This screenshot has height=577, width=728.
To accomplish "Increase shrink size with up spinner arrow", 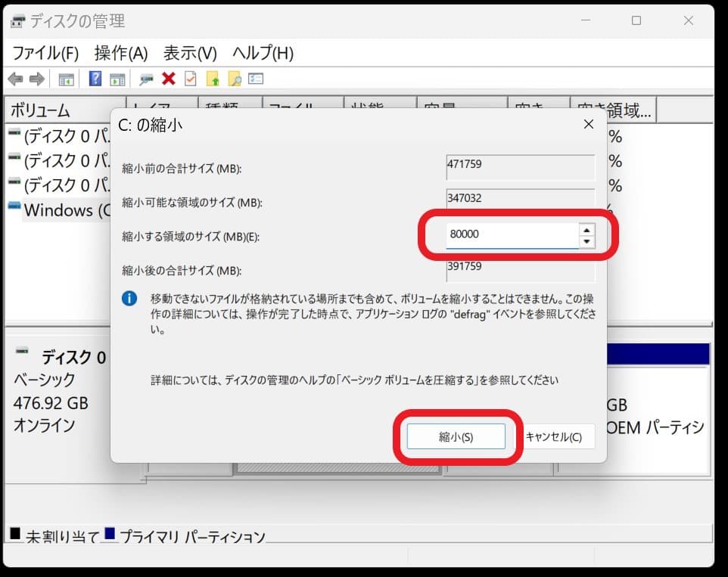I will point(586,230).
